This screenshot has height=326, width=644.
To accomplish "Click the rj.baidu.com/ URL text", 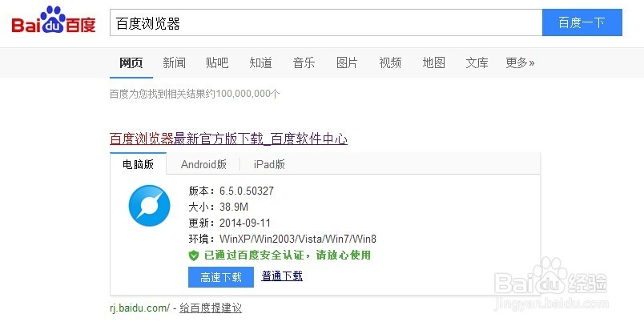I will (x=139, y=308).
